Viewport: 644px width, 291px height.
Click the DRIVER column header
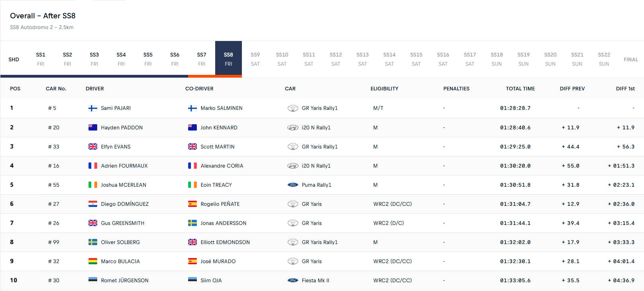click(95, 89)
